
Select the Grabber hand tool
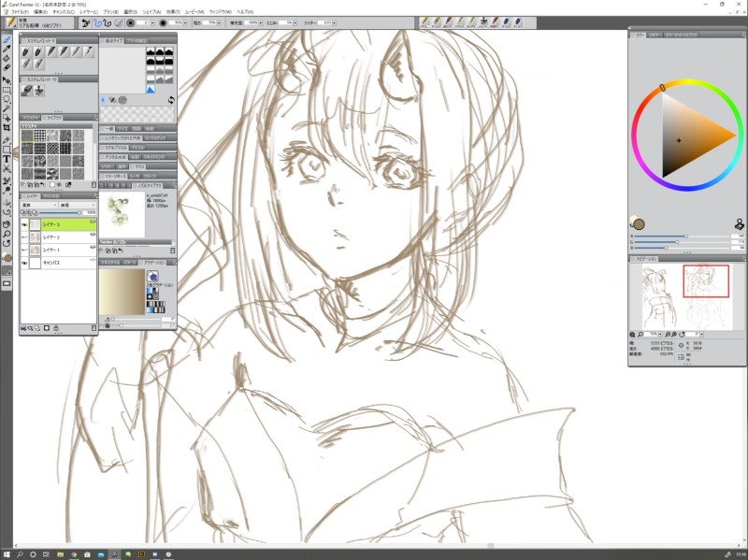click(7, 224)
